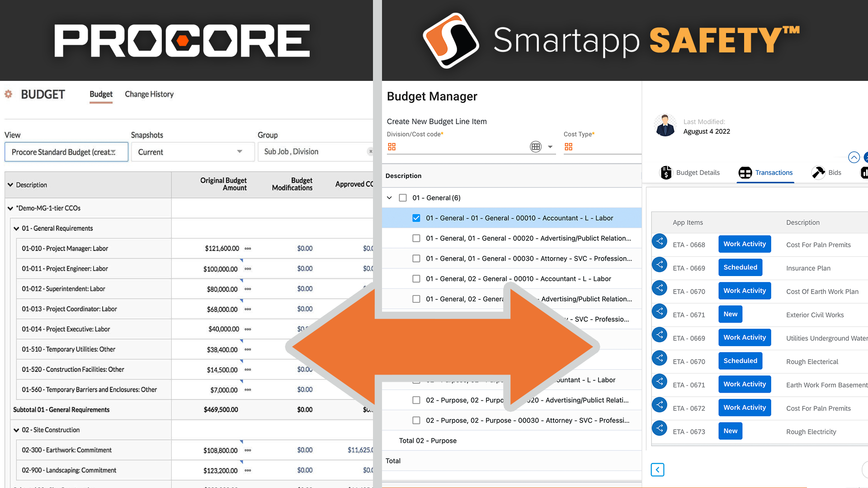Open the Division/Cost code table picker icon
Viewport: 868px width, 488px height.
pos(536,146)
